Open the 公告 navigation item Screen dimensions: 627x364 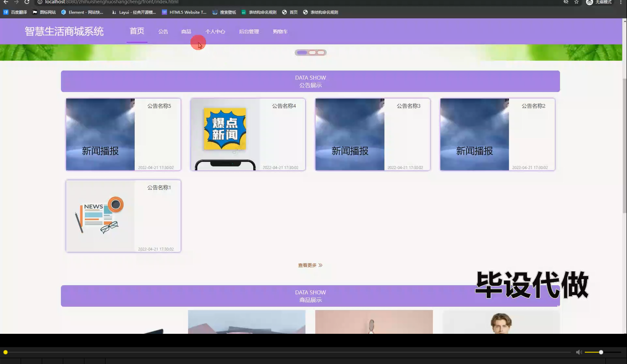point(163,31)
